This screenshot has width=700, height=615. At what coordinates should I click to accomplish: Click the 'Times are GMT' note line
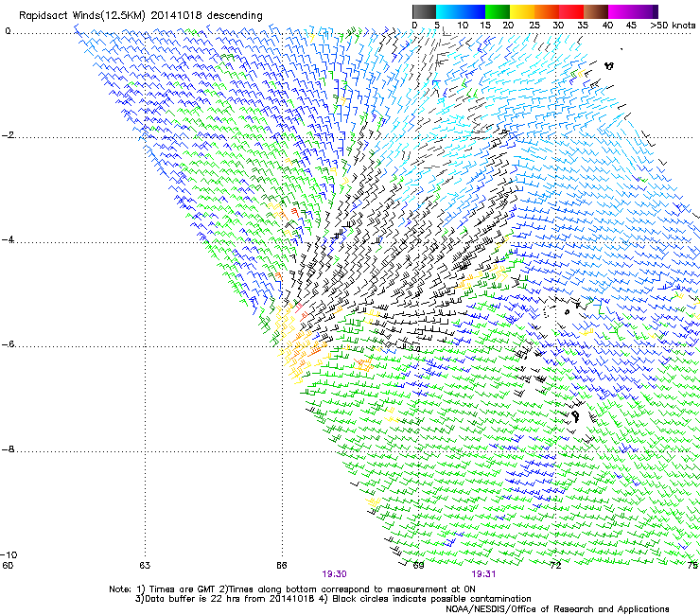(x=292, y=589)
